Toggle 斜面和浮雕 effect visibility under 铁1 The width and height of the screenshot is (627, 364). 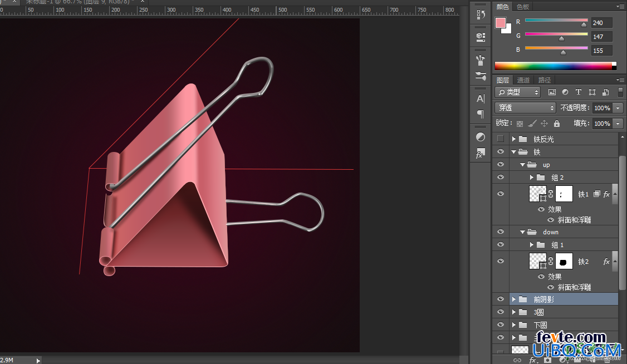[551, 220]
